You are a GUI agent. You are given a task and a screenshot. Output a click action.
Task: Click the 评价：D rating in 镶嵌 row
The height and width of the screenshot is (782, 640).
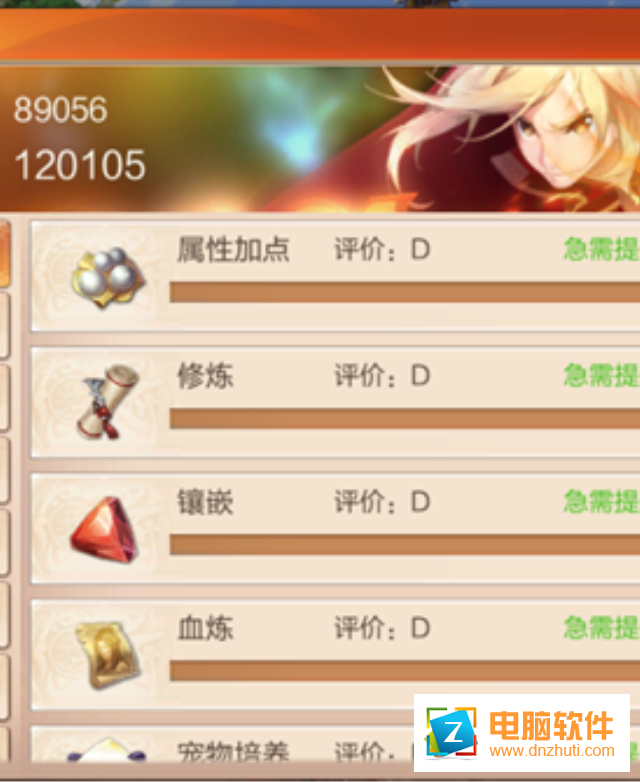pyautogui.click(x=382, y=501)
